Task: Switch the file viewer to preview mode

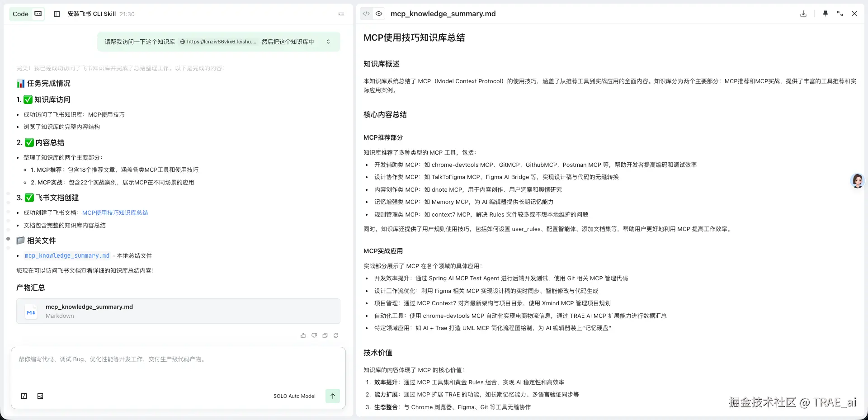Action: click(379, 14)
